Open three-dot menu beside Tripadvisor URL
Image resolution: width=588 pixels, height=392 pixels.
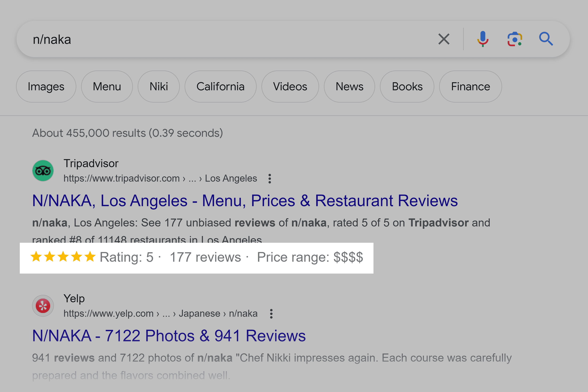coord(270,179)
